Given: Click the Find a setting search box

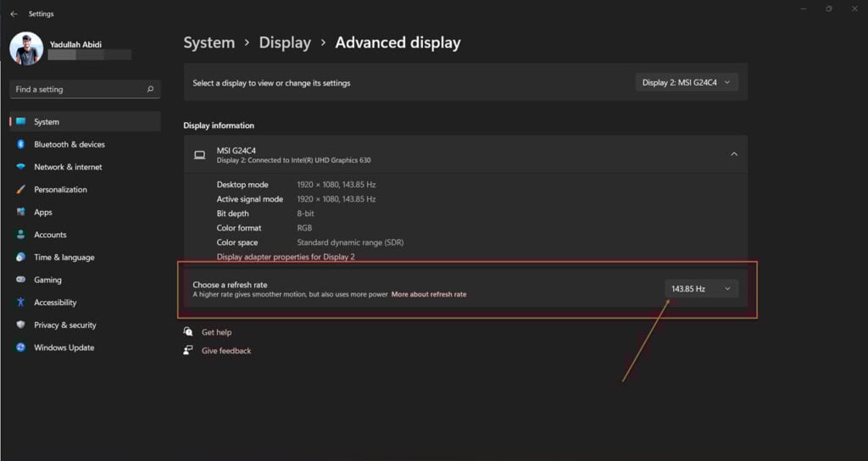Looking at the screenshot, I should click(x=86, y=89).
